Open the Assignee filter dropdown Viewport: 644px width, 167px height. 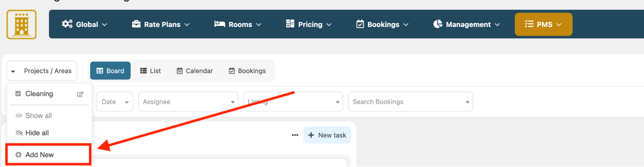pos(188,102)
